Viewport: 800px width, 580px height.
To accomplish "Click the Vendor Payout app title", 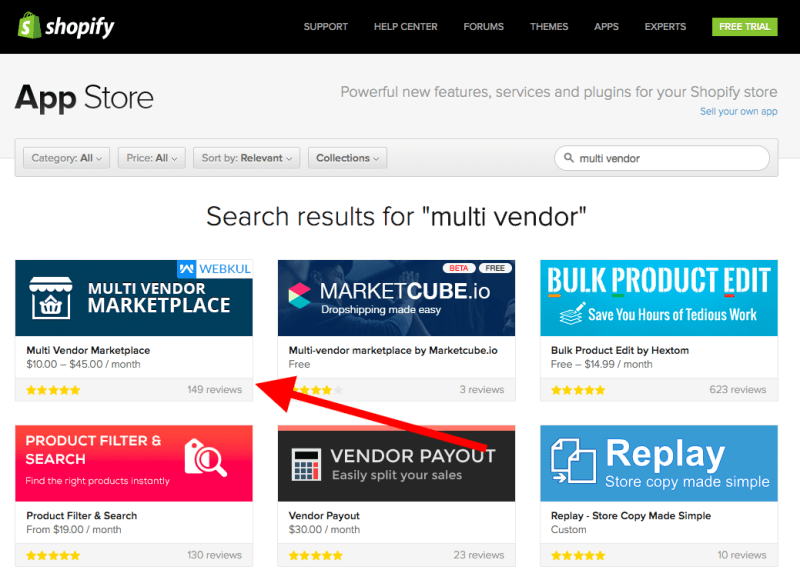I will click(324, 516).
